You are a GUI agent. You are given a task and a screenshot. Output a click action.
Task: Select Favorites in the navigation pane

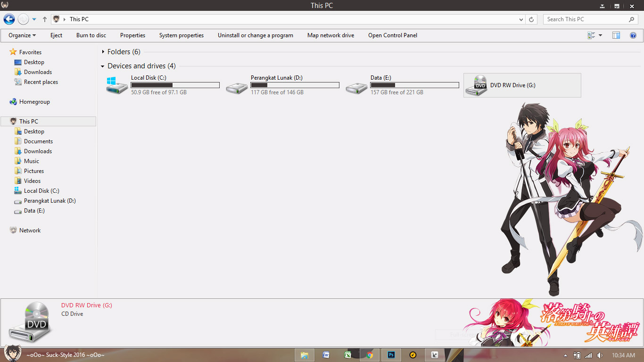pos(30,52)
